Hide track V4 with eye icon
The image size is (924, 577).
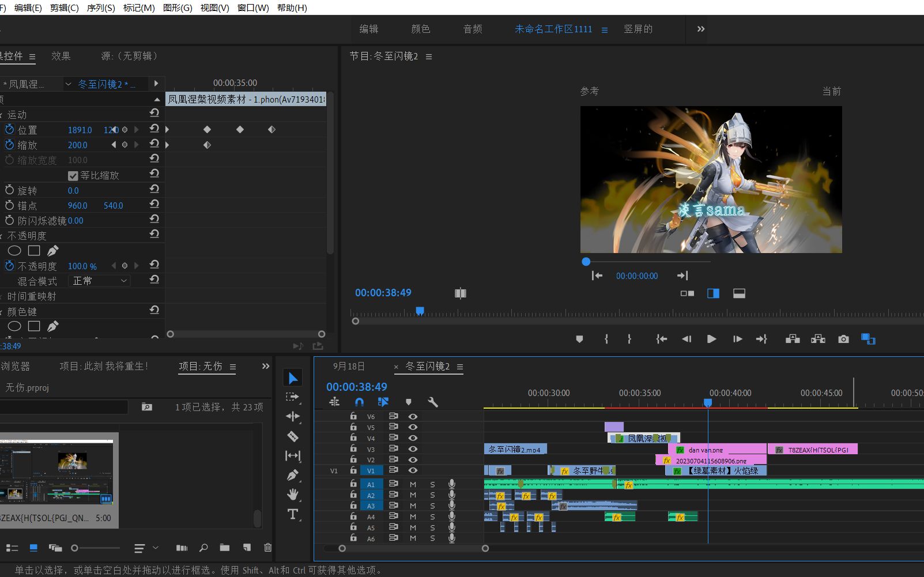(413, 438)
